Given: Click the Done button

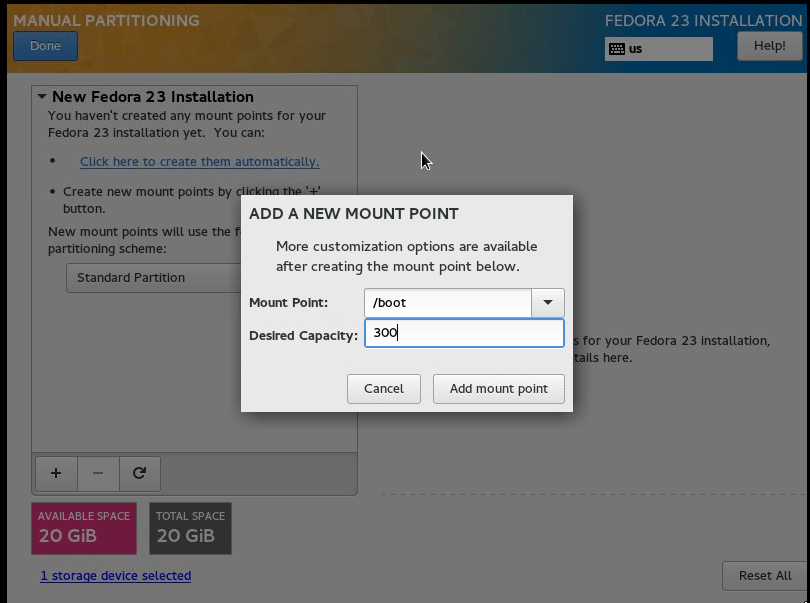Looking at the screenshot, I should (45, 46).
